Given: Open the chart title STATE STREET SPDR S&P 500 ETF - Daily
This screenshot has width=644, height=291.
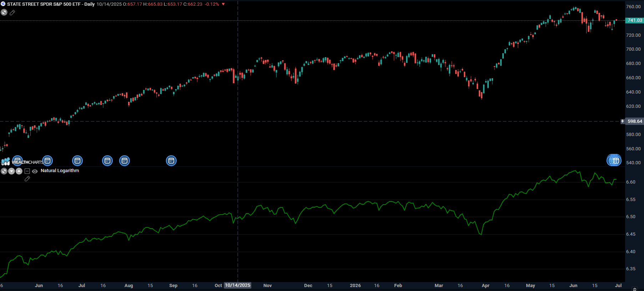Looking at the screenshot, I should pos(51,4).
